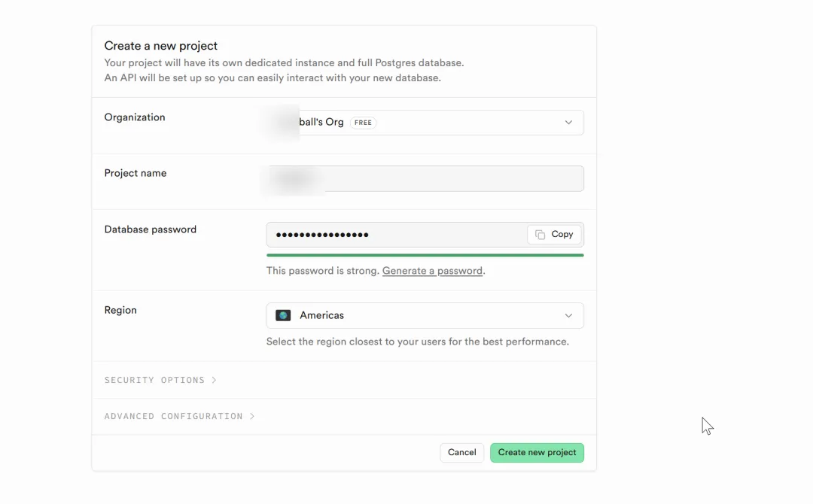This screenshot has width=813, height=504.
Task: Cancel project creation
Action: [461, 453]
